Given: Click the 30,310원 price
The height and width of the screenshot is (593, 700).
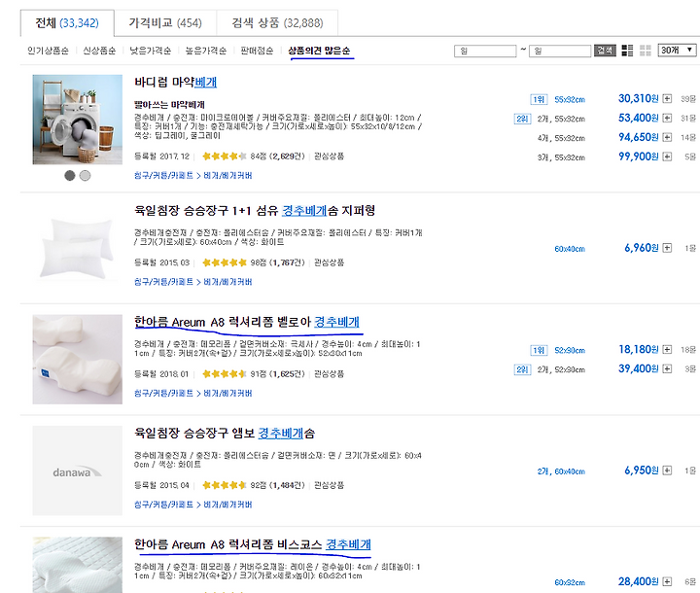Looking at the screenshot, I should coord(639,99).
